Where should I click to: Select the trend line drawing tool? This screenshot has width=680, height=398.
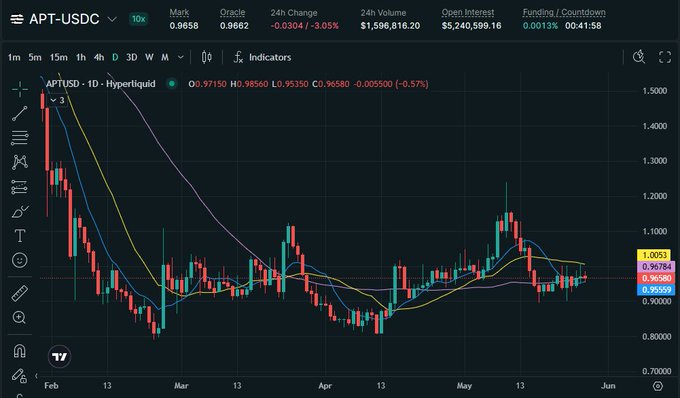[x=20, y=114]
